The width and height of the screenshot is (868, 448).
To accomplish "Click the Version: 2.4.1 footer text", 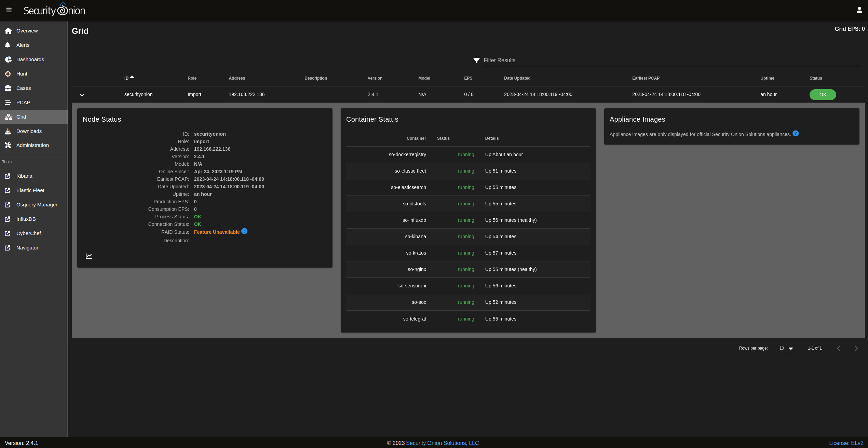I will coord(22,443).
